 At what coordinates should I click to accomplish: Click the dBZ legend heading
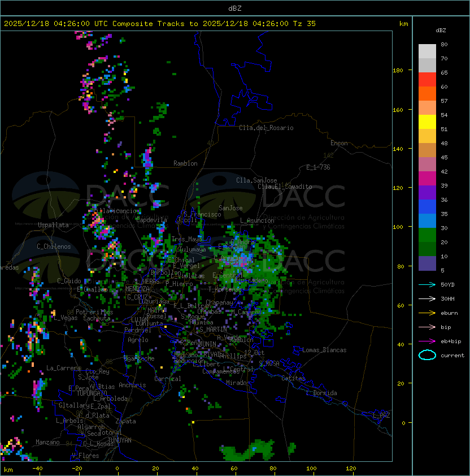[x=441, y=31]
